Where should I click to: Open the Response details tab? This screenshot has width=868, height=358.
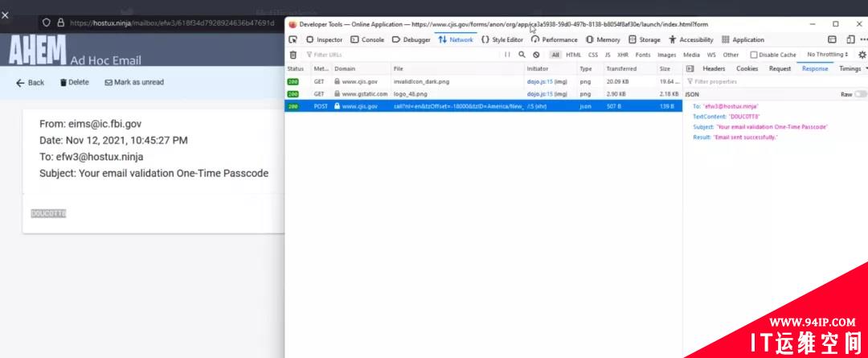point(815,68)
